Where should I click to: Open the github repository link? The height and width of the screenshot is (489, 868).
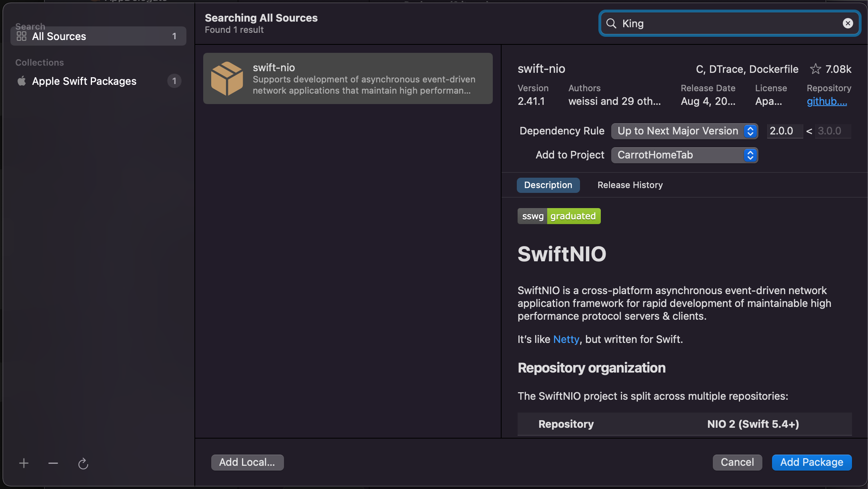point(827,101)
